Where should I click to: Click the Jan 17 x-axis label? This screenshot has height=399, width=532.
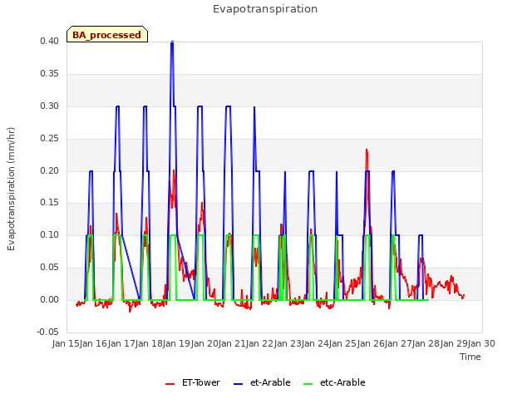tap(121, 343)
